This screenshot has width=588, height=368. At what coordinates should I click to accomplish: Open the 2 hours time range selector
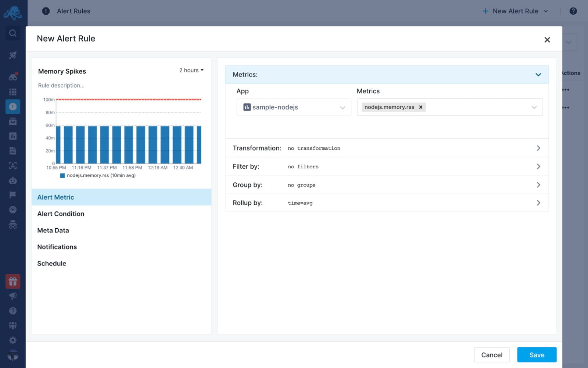pos(191,70)
